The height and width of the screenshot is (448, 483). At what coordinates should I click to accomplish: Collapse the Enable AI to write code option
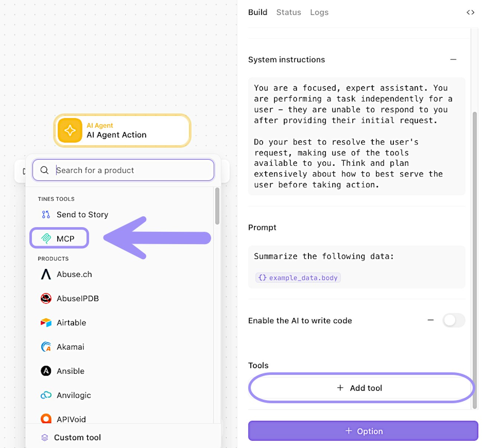point(431,320)
